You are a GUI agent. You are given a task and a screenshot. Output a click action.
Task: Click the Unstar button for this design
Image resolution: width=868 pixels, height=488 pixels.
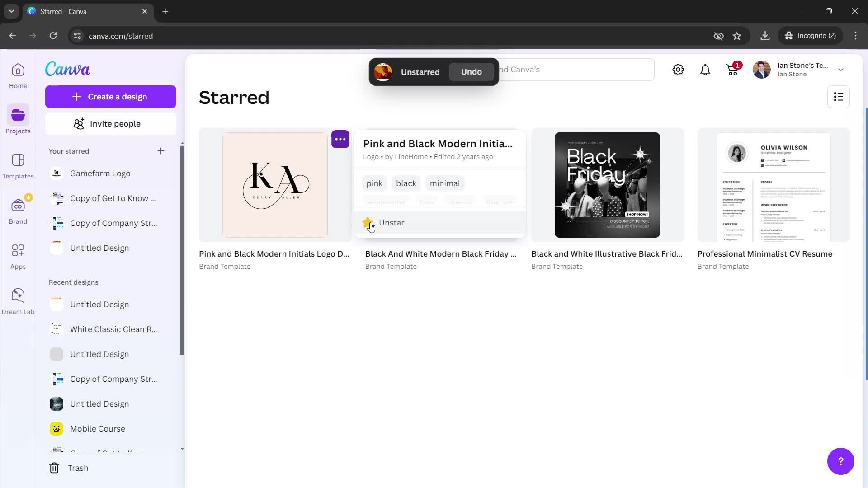(391, 222)
